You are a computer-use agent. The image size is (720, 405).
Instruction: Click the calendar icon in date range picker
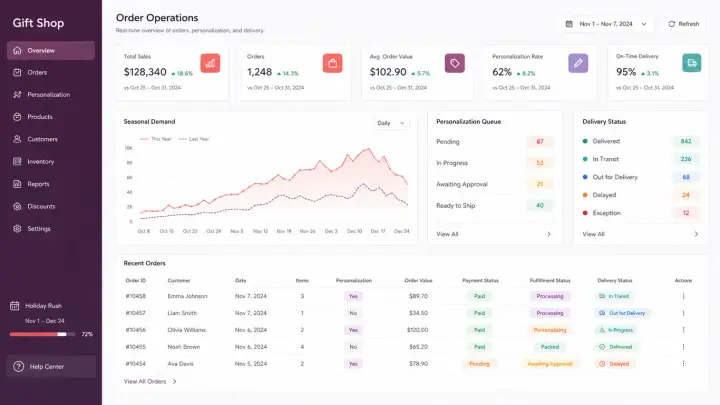pyautogui.click(x=569, y=24)
